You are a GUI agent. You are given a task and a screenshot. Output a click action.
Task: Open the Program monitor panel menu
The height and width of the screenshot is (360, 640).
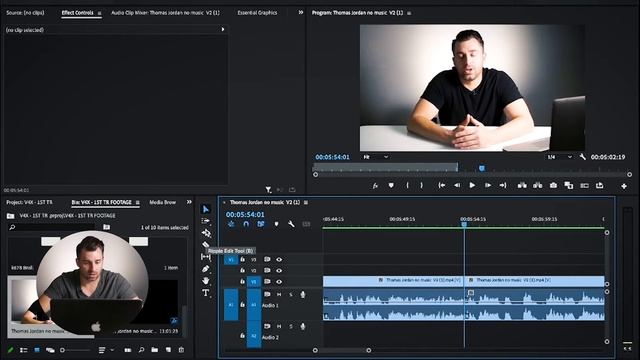409,13
